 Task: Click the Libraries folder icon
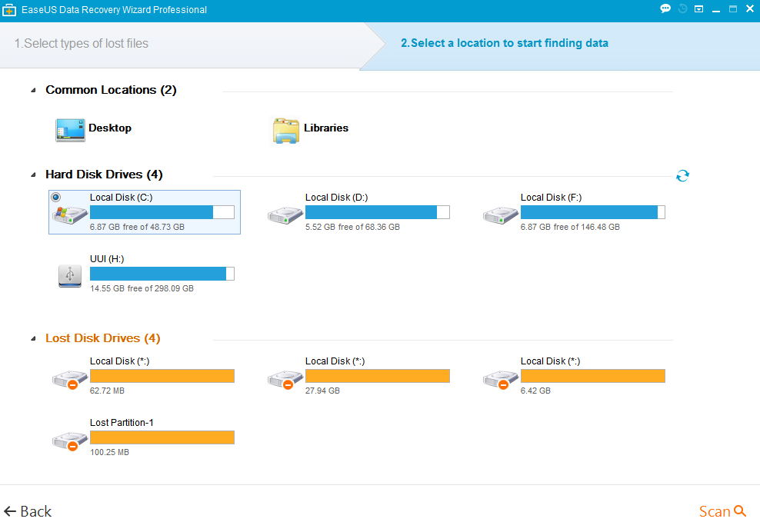(286, 131)
